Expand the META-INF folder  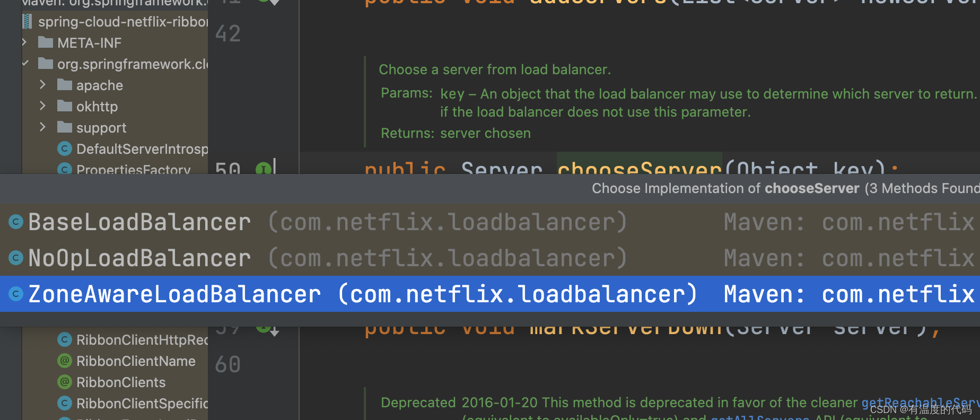[x=24, y=42]
